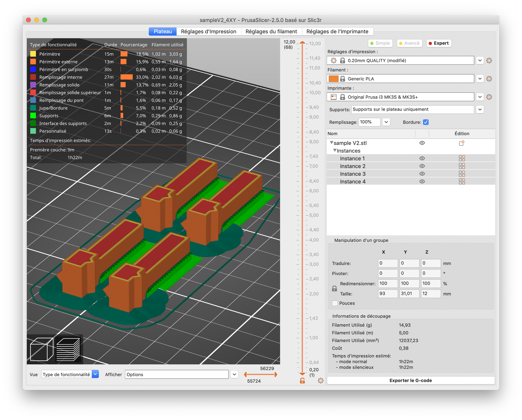Open the Réglages de l'Imprimante tab
The height and width of the screenshot is (420, 522).
(337, 31)
